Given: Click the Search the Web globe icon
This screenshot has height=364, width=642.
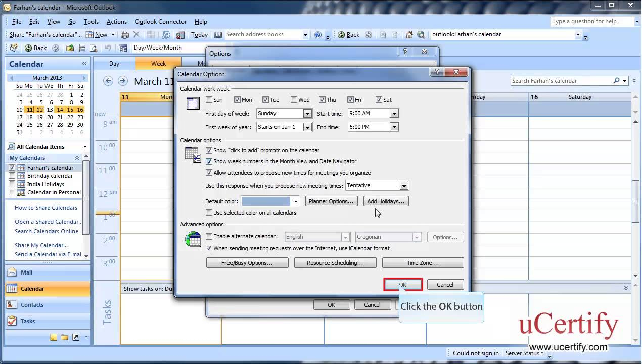Looking at the screenshot, I should click(421, 35).
